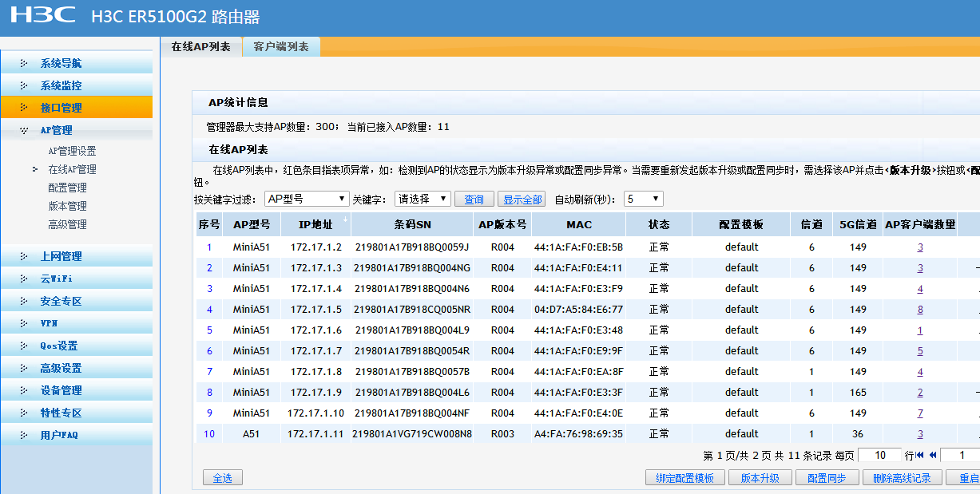The height and width of the screenshot is (494, 980).
Task: Open the AP型号 filter dropdown
Action: (307, 199)
